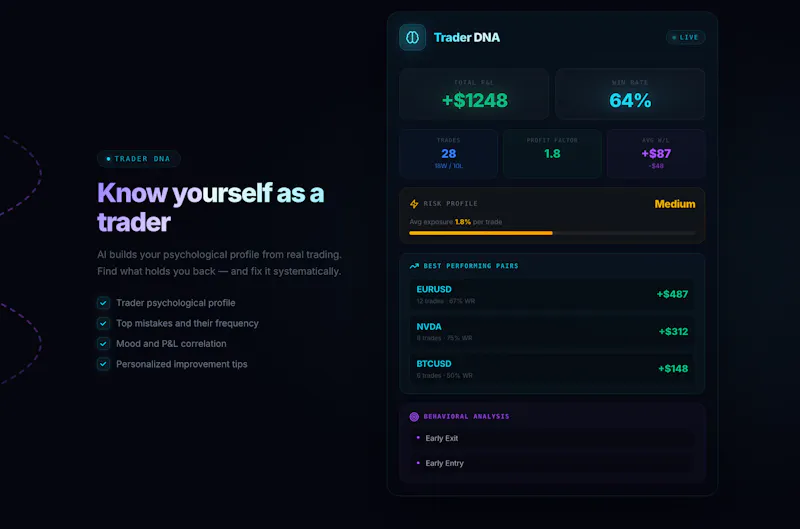This screenshot has width=800, height=529.
Task: Click the Medium risk level label
Action: click(674, 204)
